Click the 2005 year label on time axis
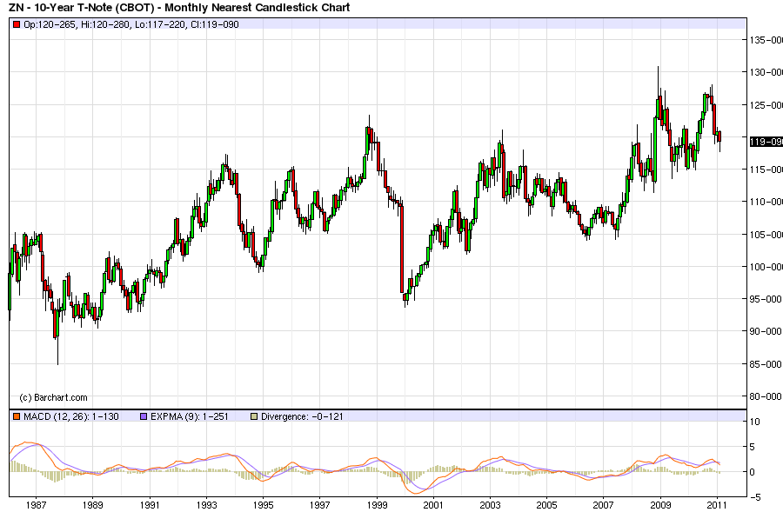Viewport: 783px width, 532px height. point(547,505)
